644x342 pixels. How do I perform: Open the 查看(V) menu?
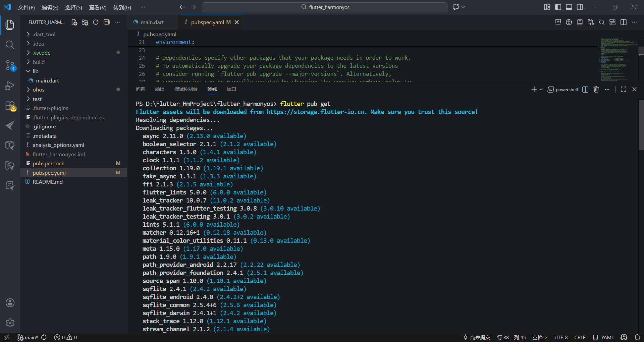pyautogui.click(x=98, y=7)
